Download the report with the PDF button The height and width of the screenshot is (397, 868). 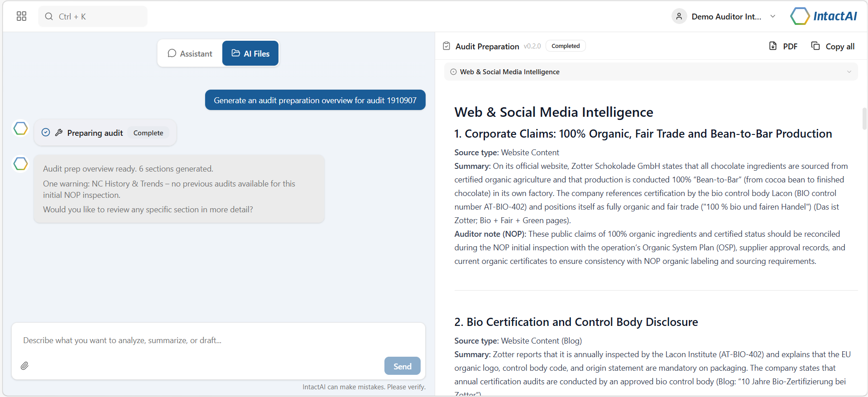click(783, 46)
